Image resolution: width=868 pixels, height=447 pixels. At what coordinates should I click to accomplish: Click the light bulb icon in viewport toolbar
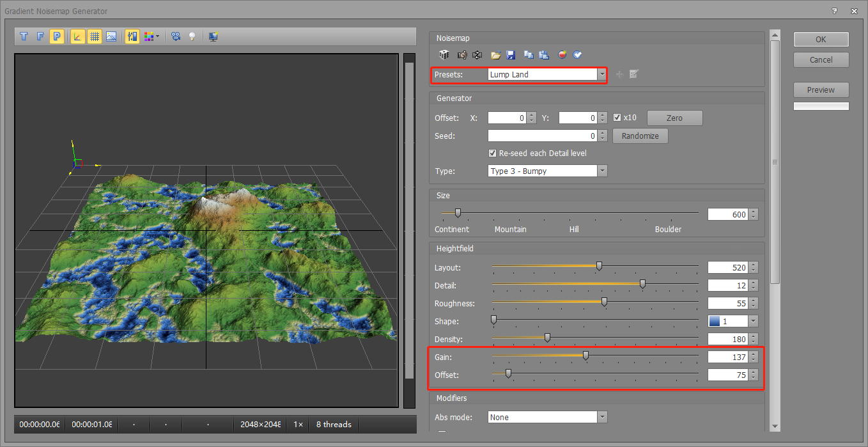[x=191, y=37]
